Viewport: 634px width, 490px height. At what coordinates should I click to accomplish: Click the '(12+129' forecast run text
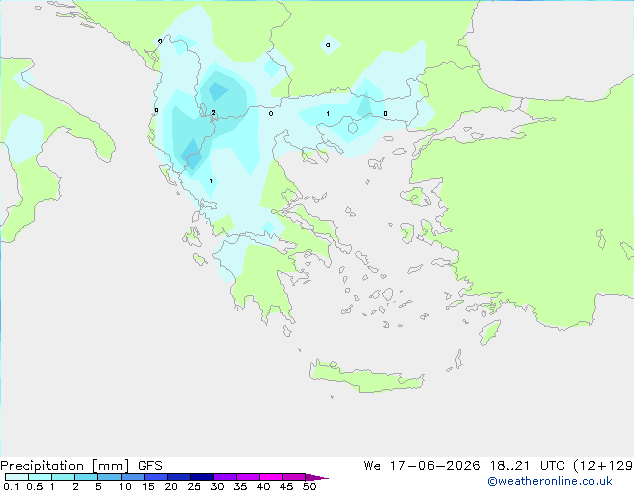[603, 466]
